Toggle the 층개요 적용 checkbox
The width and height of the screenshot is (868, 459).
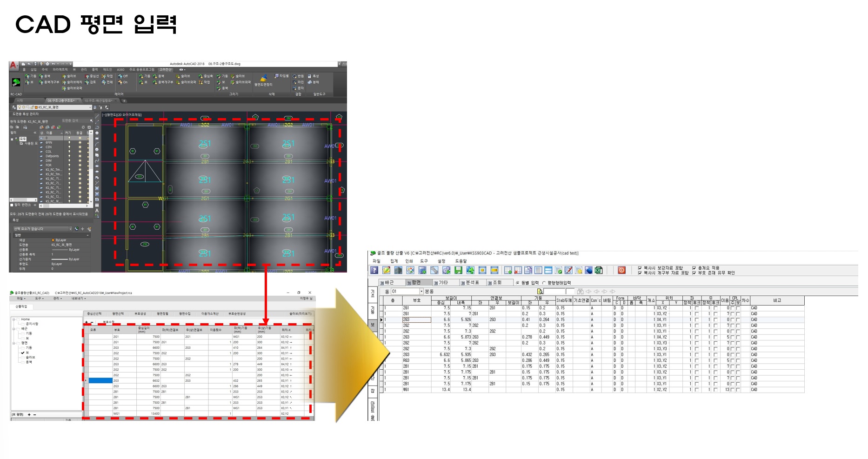coord(694,268)
